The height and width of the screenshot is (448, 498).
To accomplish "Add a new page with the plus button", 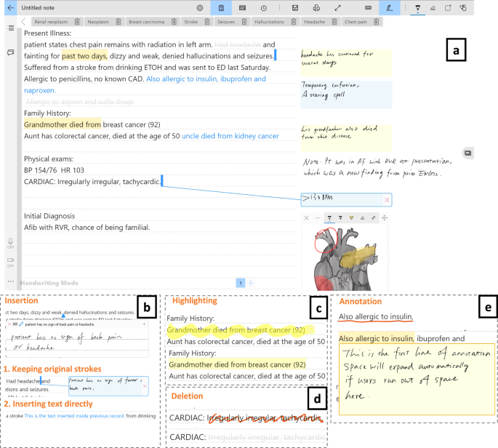I will (x=251, y=282).
